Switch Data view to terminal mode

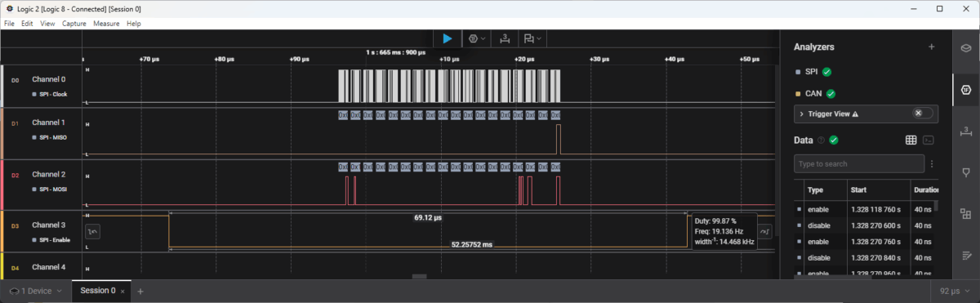click(x=929, y=140)
